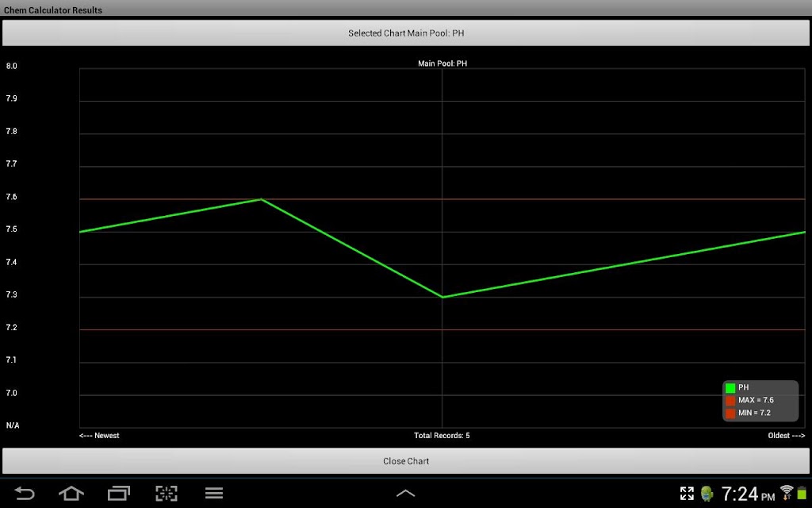Tap the Android debug notification icon
Image resolution: width=812 pixels, height=508 pixels.
[x=707, y=494]
